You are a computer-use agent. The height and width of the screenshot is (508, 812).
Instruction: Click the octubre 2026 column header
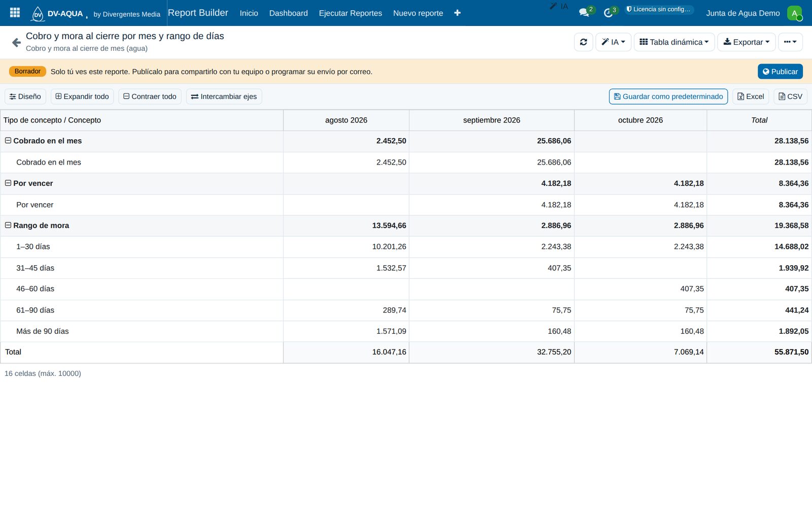(640, 120)
